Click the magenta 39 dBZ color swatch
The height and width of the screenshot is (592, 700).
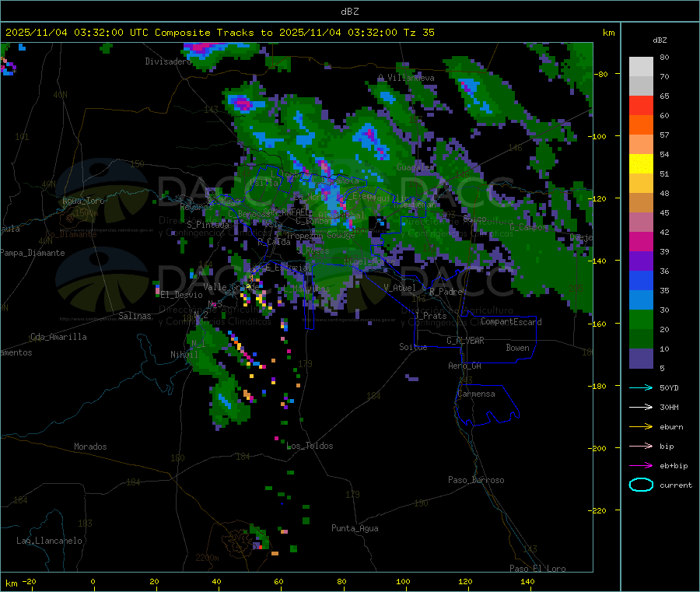coord(641,241)
